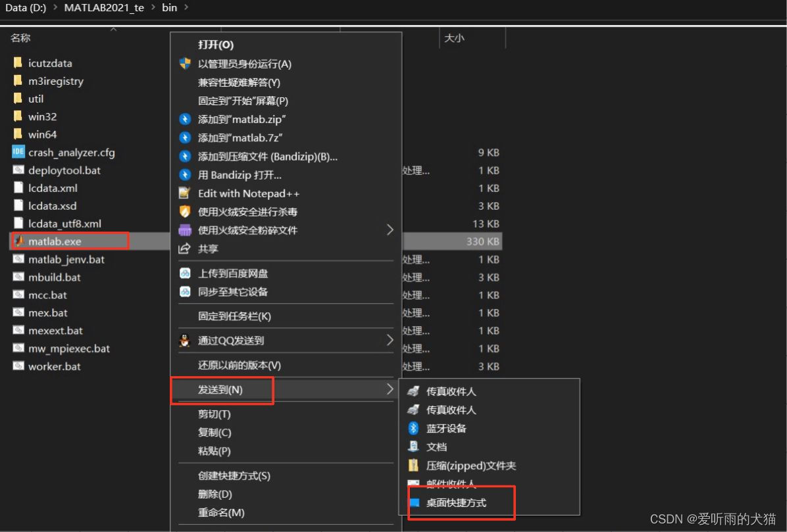This screenshot has height=532, width=787.
Task: Click the bin breadcrumb
Action: [x=169, y=7]
